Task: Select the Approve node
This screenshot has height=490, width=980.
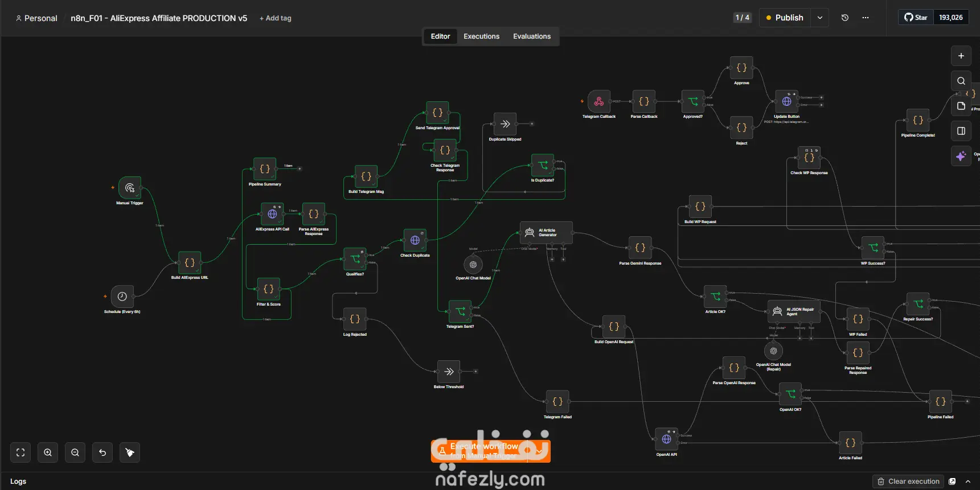Action: 741,68
